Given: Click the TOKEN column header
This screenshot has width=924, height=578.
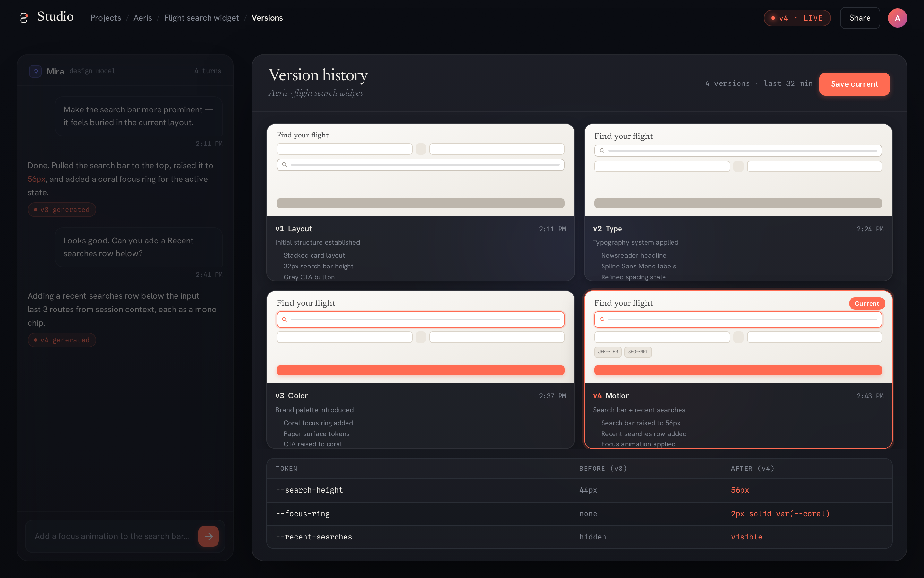Looking at the screenshot, I should [287, 469].
